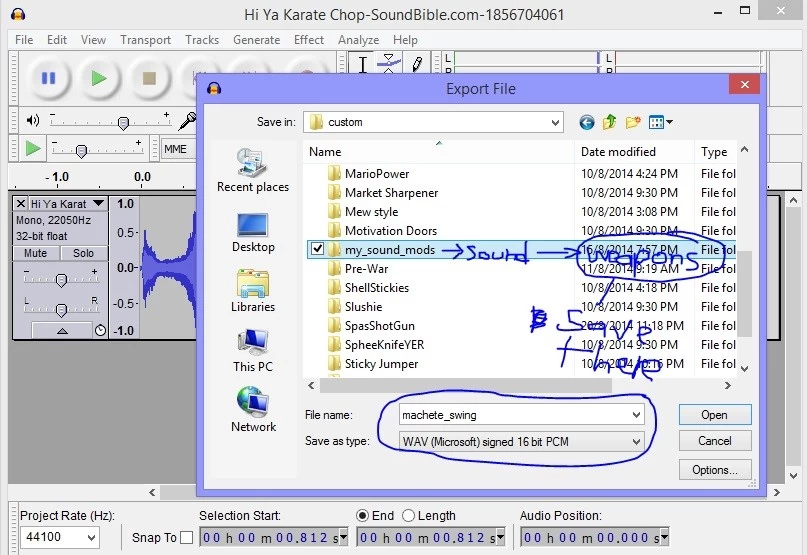Screen dimensions: 807x555
Task: Open the Transport menu
Action: (145, 40)
